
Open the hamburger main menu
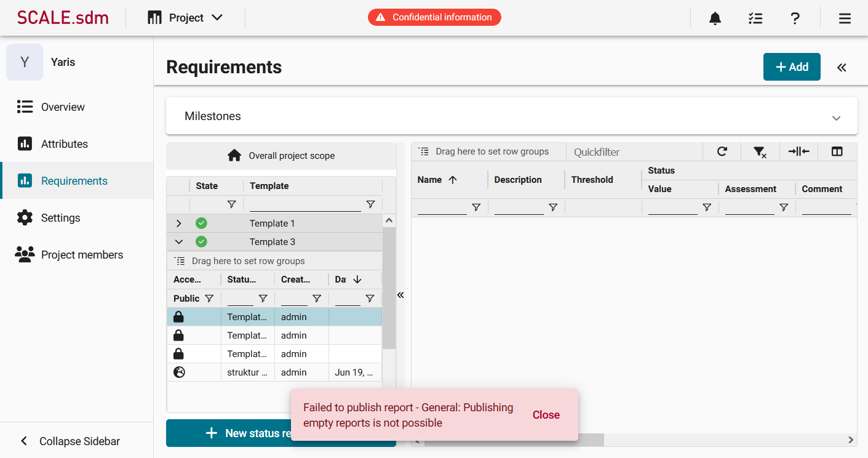(845, 18)
